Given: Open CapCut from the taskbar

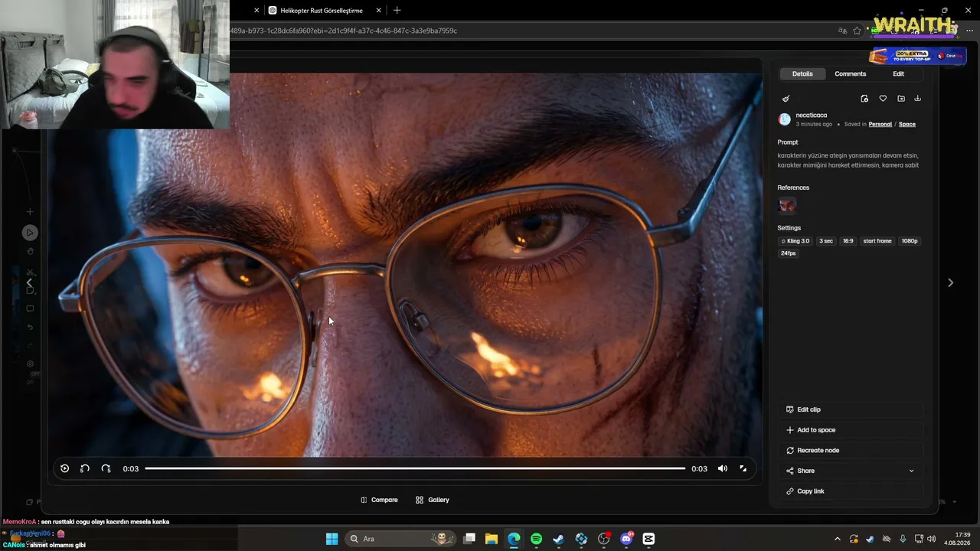Looking at the screenshot, I should pyautogui.click(x=648, y=539).
